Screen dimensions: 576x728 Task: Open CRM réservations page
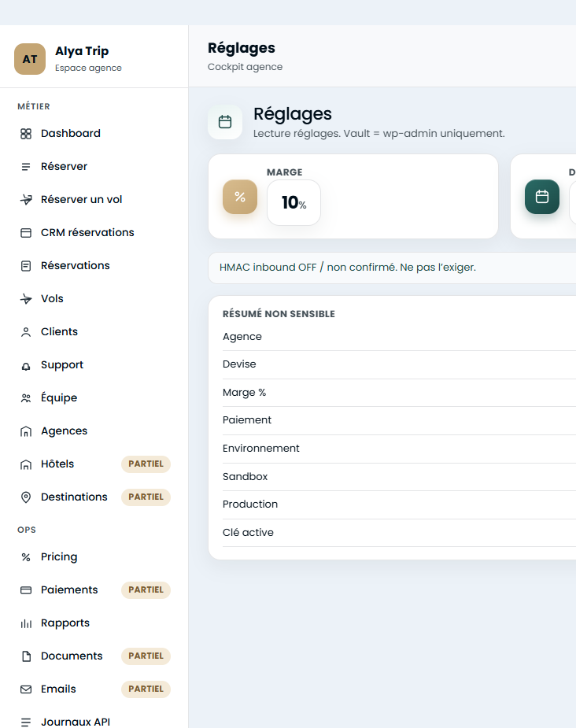[x=94, y=233]
